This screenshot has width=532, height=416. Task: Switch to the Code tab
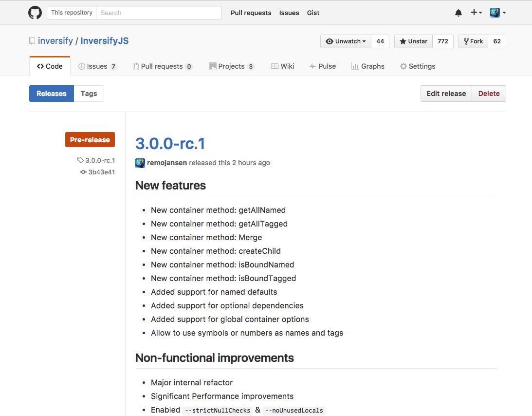[x=50, y=66]
